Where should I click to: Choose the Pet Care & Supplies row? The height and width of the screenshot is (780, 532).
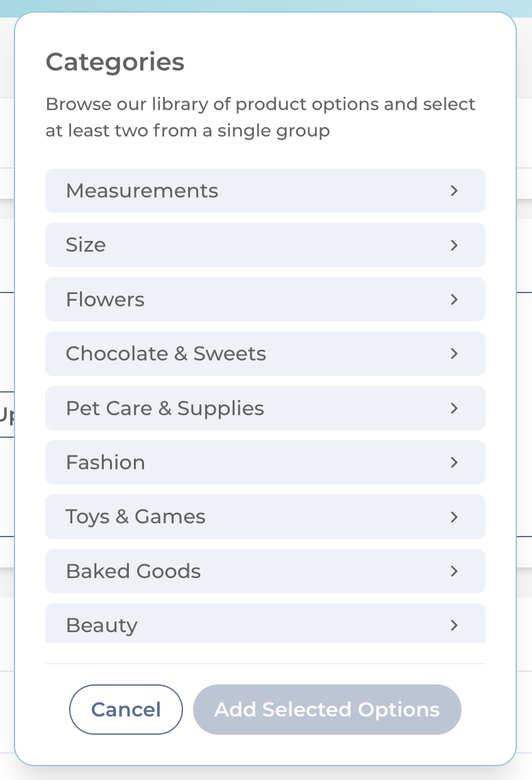(x=265, y=408)
